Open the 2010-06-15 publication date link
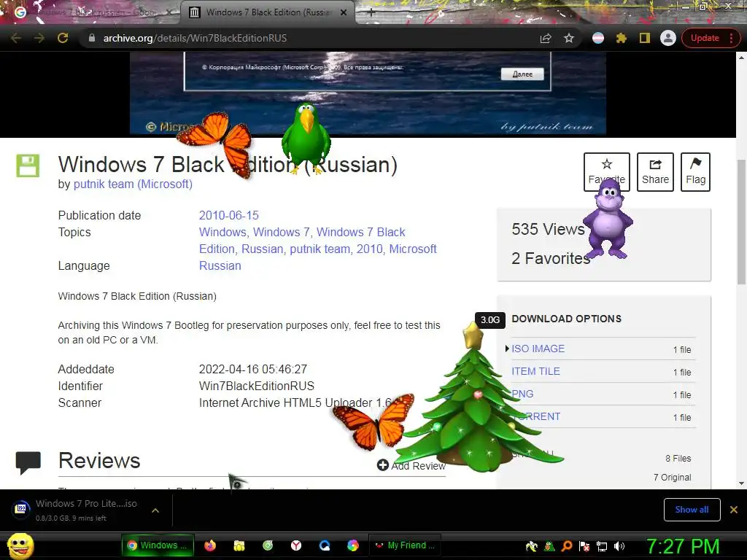Viewport: 747px width, 560px height. 228,215
